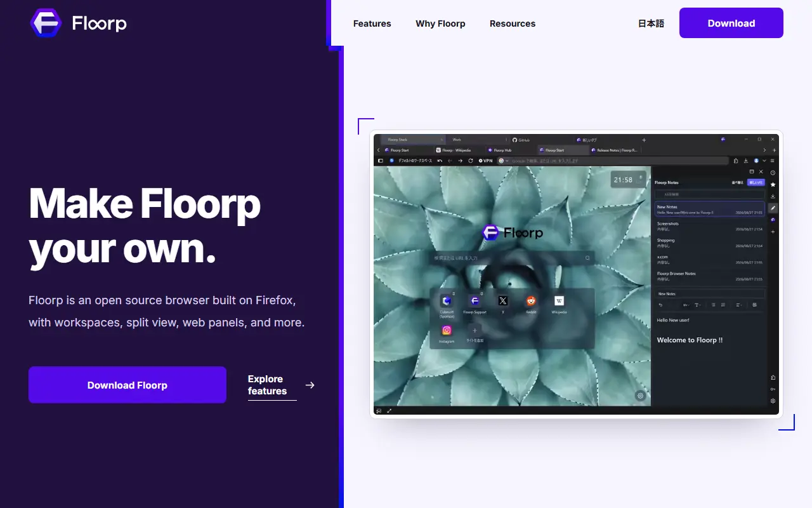Viewport: 812px width, 508px height.
Task: Click the key icon in the sidebar bottom
Action: (773, 389)
